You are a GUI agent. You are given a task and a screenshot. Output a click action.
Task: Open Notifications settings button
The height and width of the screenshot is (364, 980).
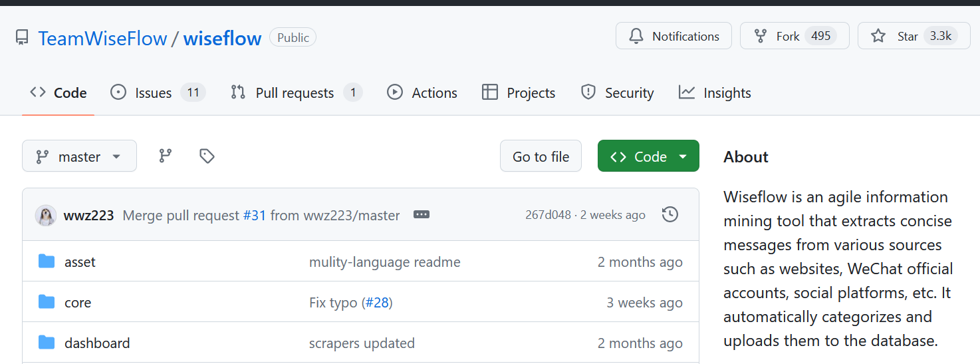pos(674,36)
